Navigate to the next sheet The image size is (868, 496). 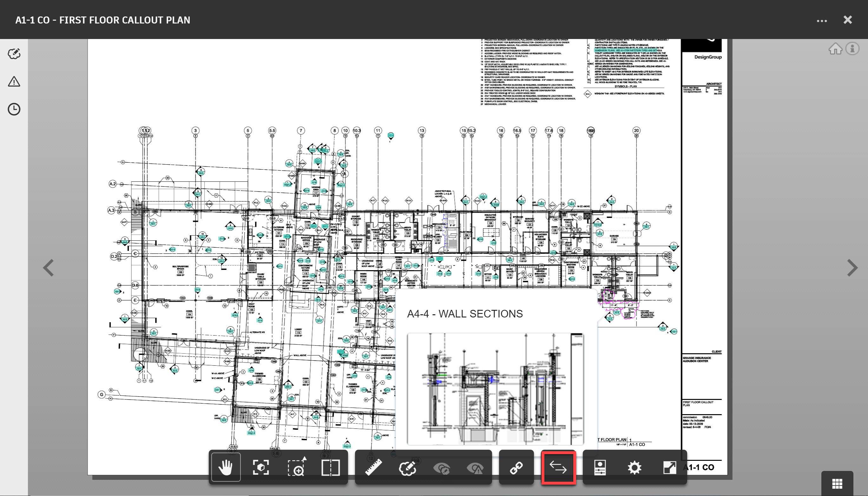[852, 268]
